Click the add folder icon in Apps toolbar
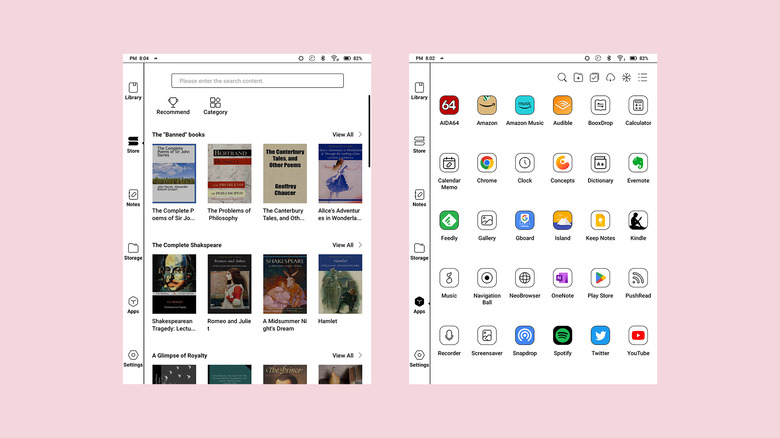 (x=578, y=78)
